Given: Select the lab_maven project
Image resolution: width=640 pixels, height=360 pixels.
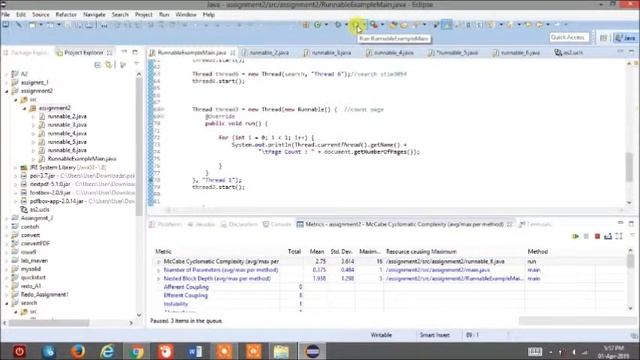Looking at the screenshot, I should (x=34, y=260).
